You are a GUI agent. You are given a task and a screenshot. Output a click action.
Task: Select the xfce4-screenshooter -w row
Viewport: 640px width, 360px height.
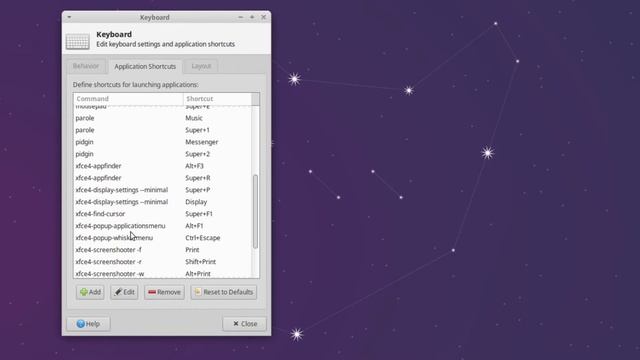tap(163, 273)
